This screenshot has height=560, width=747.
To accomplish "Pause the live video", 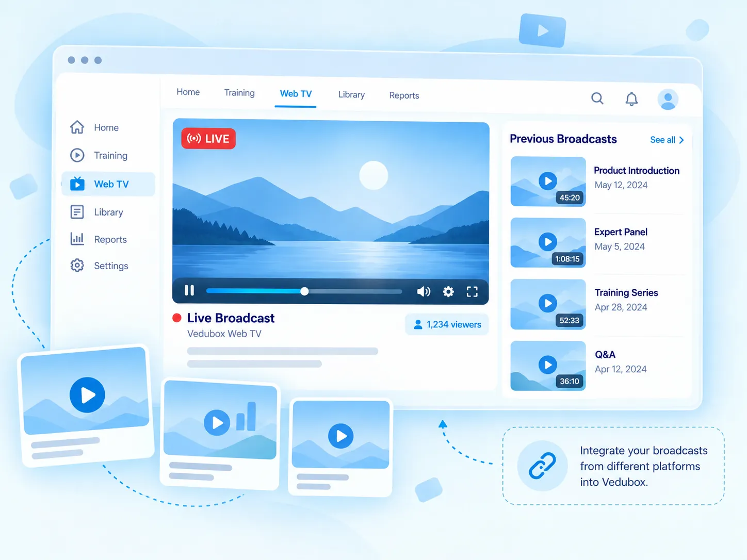I will pos(189,290).
